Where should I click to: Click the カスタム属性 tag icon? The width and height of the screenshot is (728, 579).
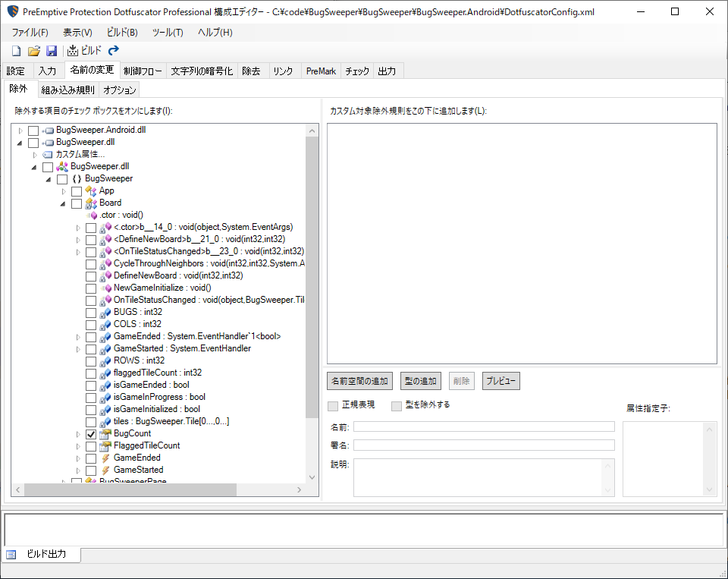pos(48,155)
